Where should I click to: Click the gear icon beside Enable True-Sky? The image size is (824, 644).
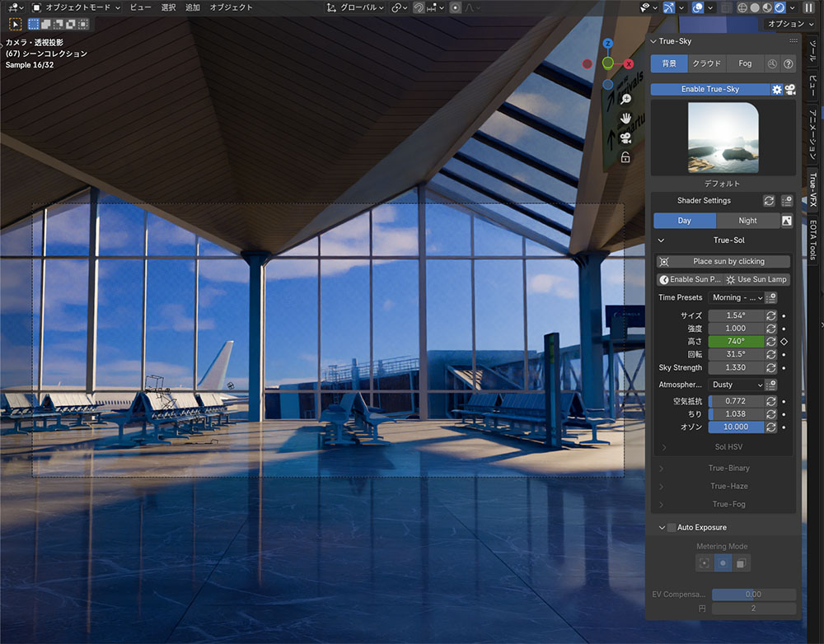click(776, 89)
